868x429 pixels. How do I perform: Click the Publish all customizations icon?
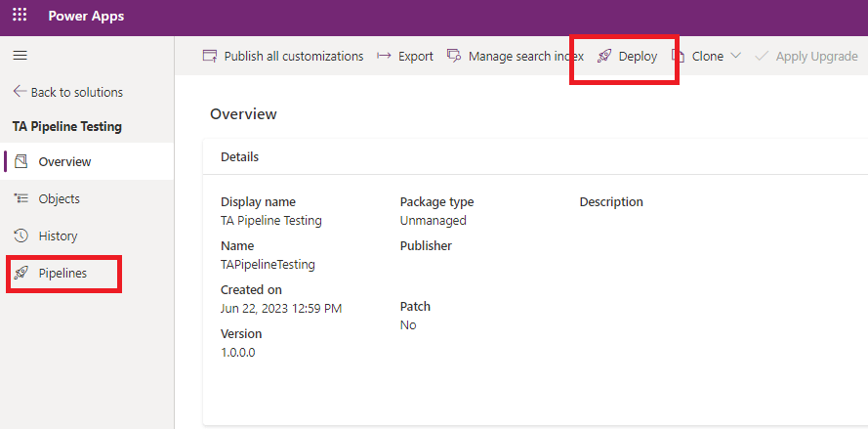click(209, 57)
